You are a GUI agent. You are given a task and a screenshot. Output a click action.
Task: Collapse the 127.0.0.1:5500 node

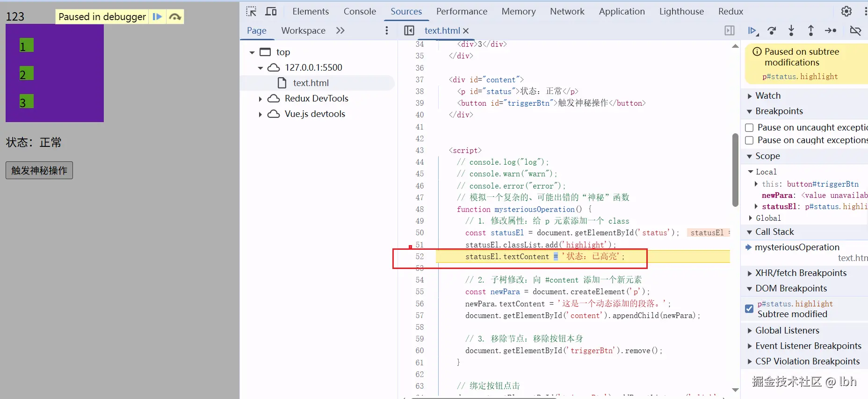(x=260, y=68)
